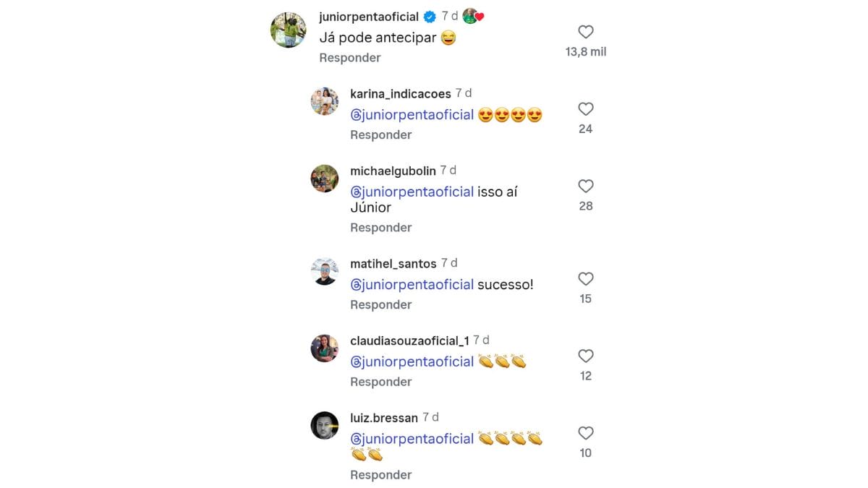Click Responder under michaelgubolin's reply
868x488 pixels.
[x=380, y=228]
